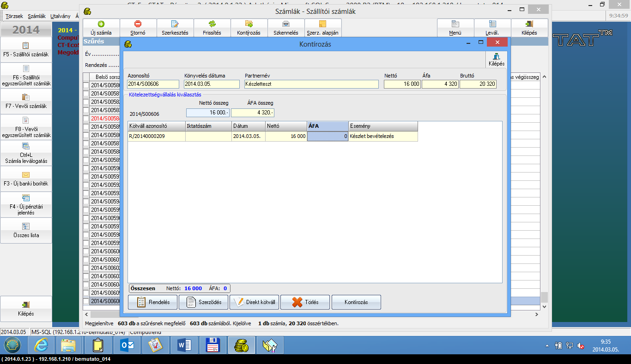
Task: Tick checkbox of highlighted row 2014/S00606
Action: pos(86,301)
